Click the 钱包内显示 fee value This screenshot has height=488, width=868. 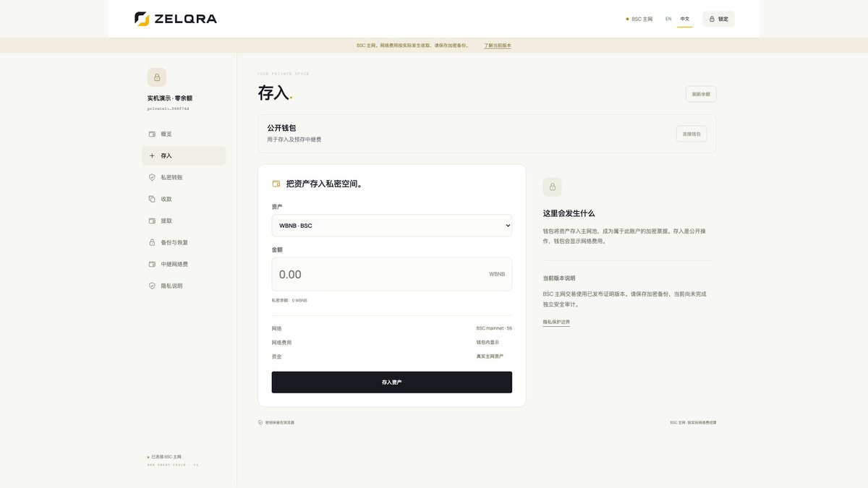pyautogui.click(x=488, y=343)
